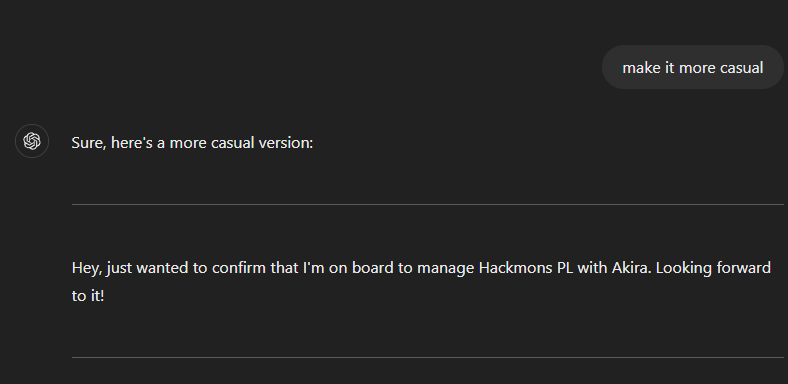Screen dimensions: 788x384
Task: Click the lower horizontal divider line
Action: [x=428, y=357]
